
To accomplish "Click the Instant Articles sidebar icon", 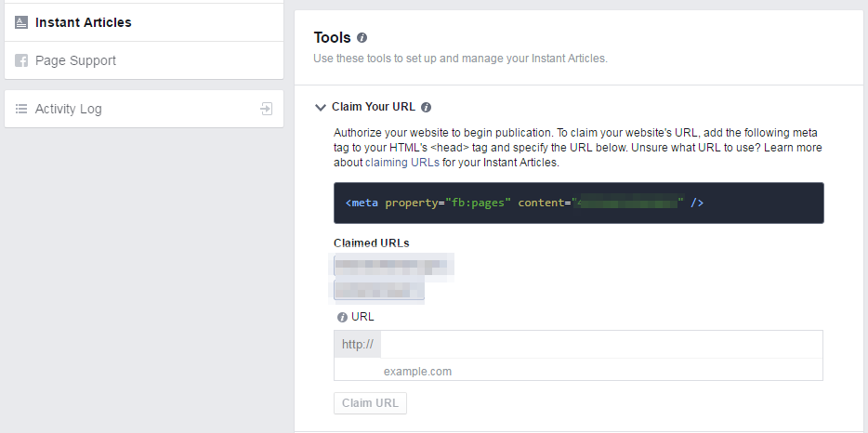I will (x=21, y=22).
